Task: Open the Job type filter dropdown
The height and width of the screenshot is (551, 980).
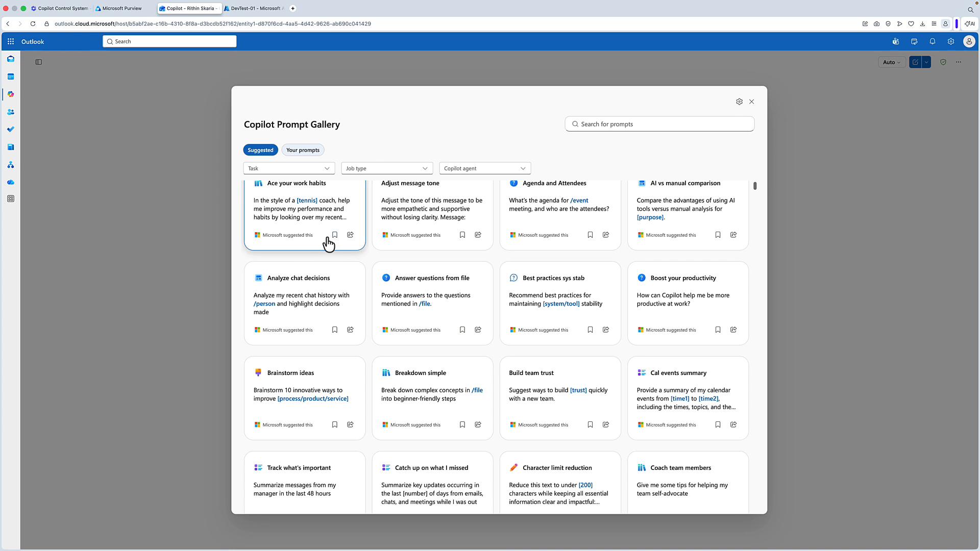Action: click(x=387, y=168)
